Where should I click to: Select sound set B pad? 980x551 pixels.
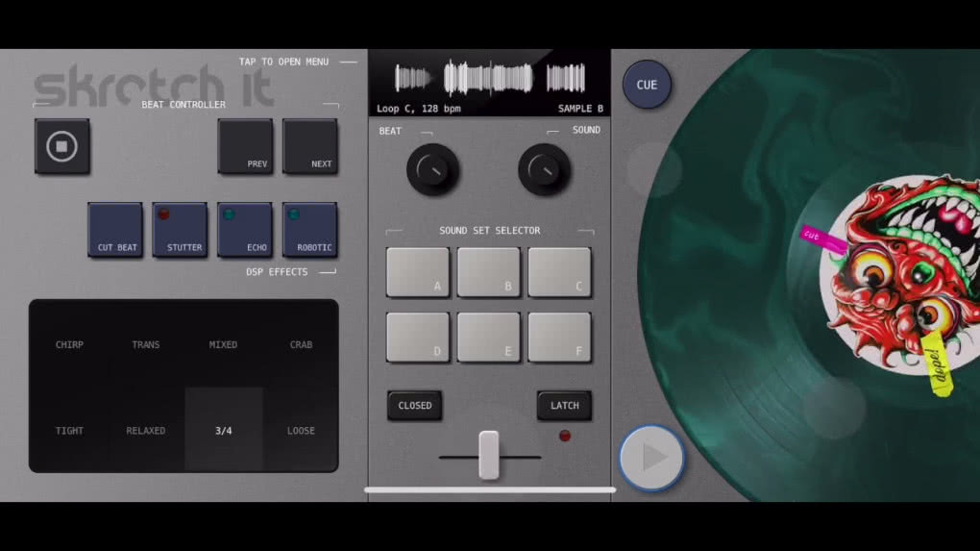[489, 272]
